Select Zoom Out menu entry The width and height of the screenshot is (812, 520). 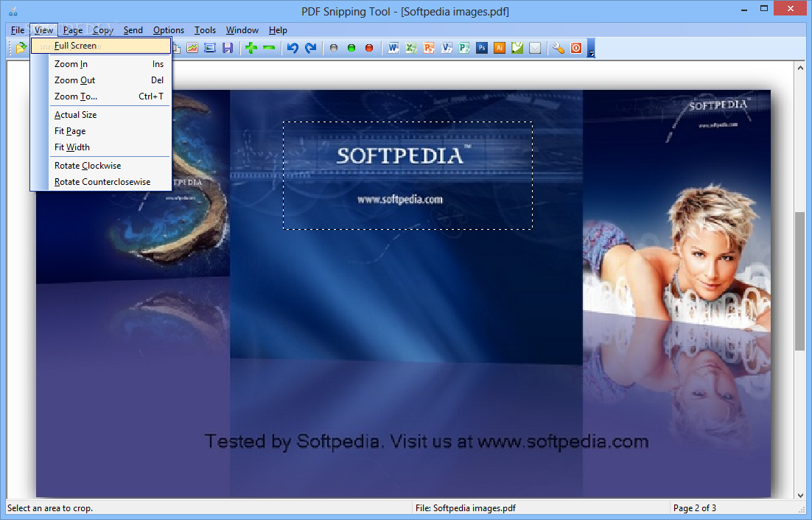click(101, 80)
